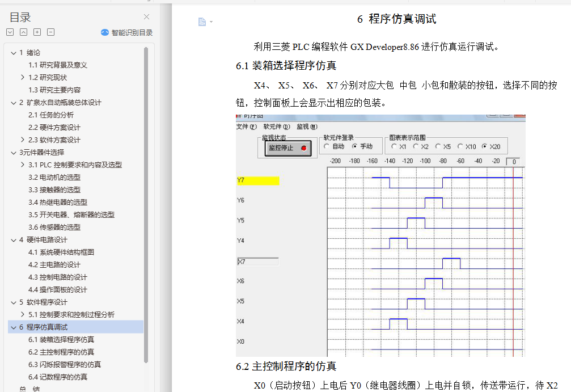This screenshot has width=571, height=392.
Task: Expand the 2.3 软件方案设计 section
Action: (23, 140)
